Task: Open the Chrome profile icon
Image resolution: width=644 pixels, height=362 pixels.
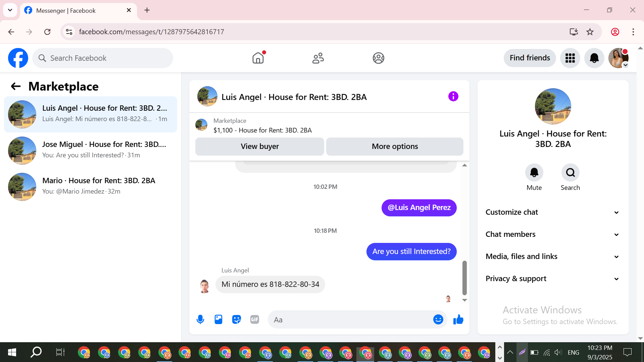Action: coord(615,32)
